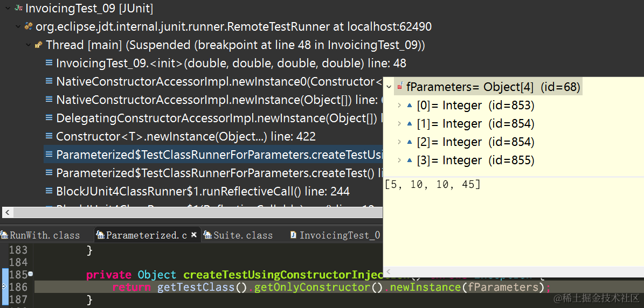Expand the [2]= Integer (id=854) element

pyautogui.click(x=399, y=142)
